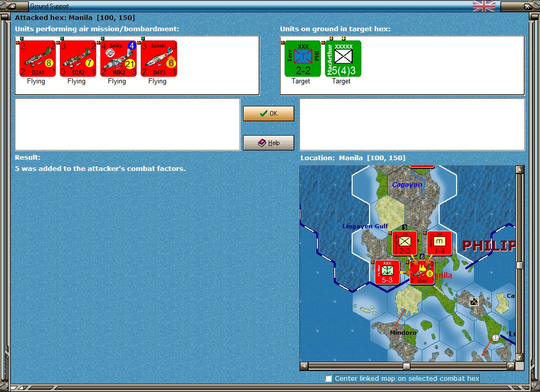The image size is (540, 392).
Task: Open Help for Ground Support
Action: pyautogui.click(x=269, y=143)
